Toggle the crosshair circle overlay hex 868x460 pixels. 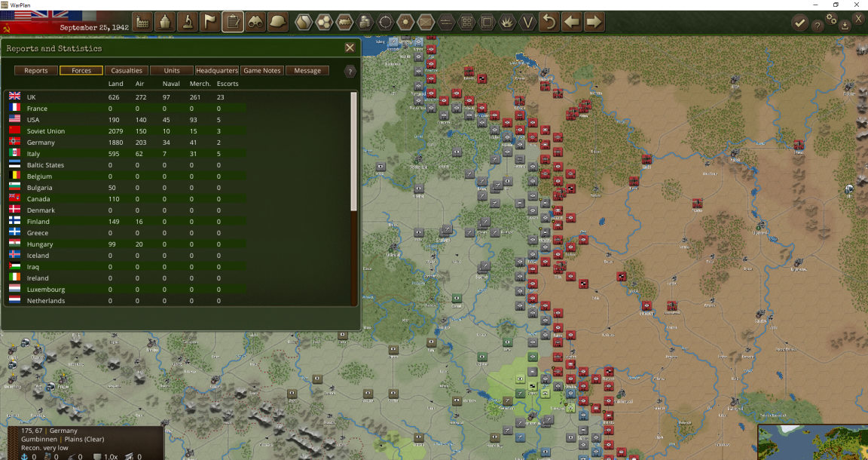click(385, 22)
